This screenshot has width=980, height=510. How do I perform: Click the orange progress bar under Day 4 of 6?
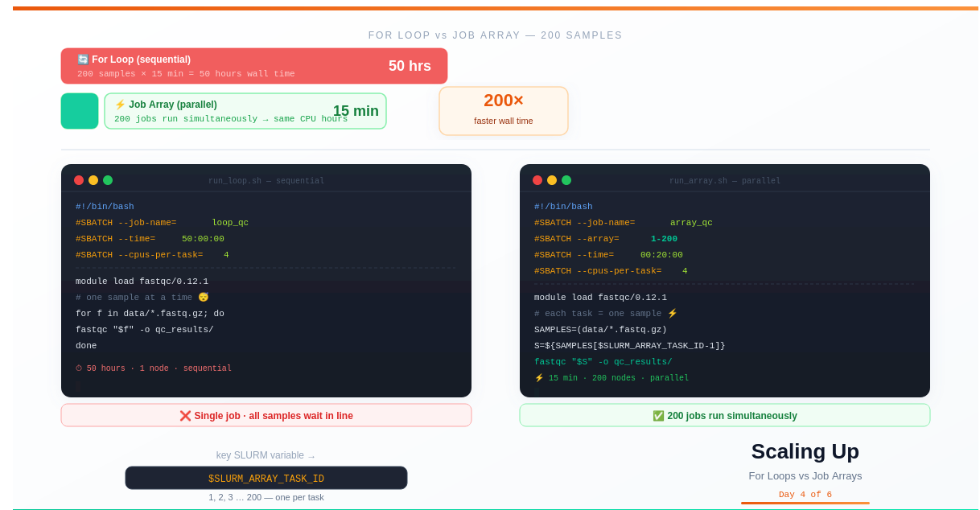[805, 503]
